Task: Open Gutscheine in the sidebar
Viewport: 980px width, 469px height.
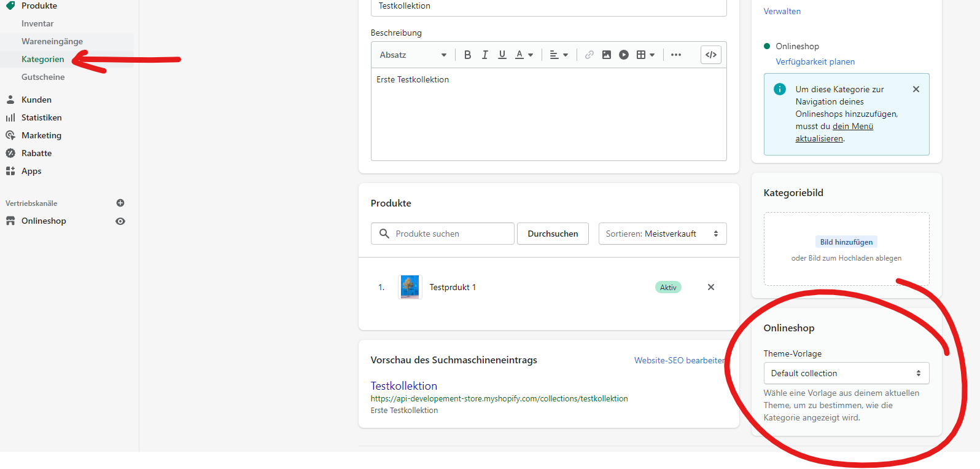Action: click(43, 77)
